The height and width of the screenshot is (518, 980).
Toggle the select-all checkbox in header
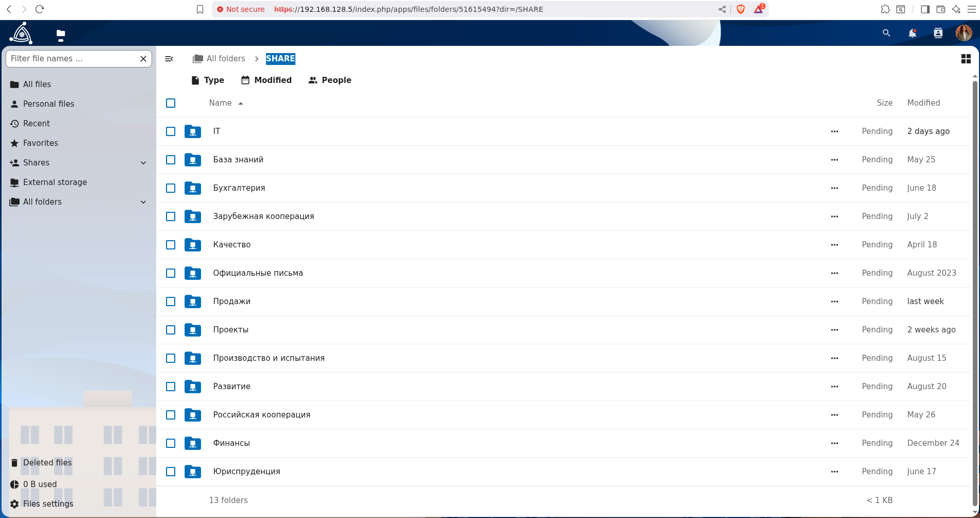tap(171, 103)
